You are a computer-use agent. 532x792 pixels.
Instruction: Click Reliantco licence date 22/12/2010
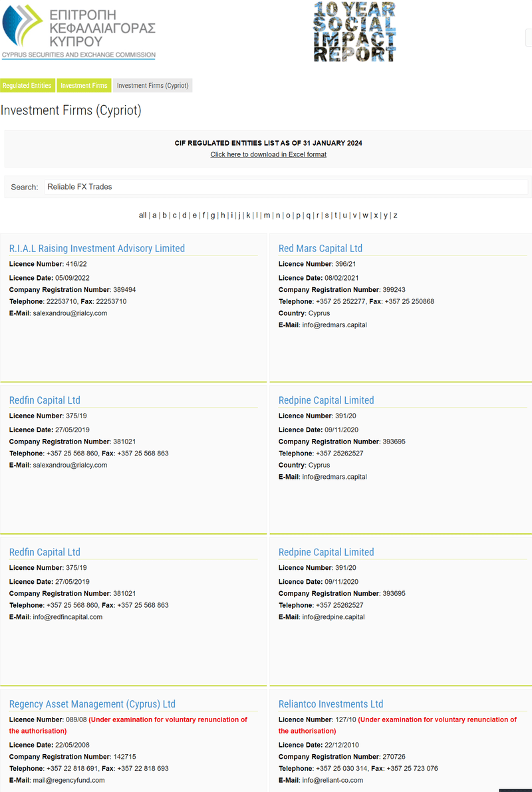(x=342, y=745)
